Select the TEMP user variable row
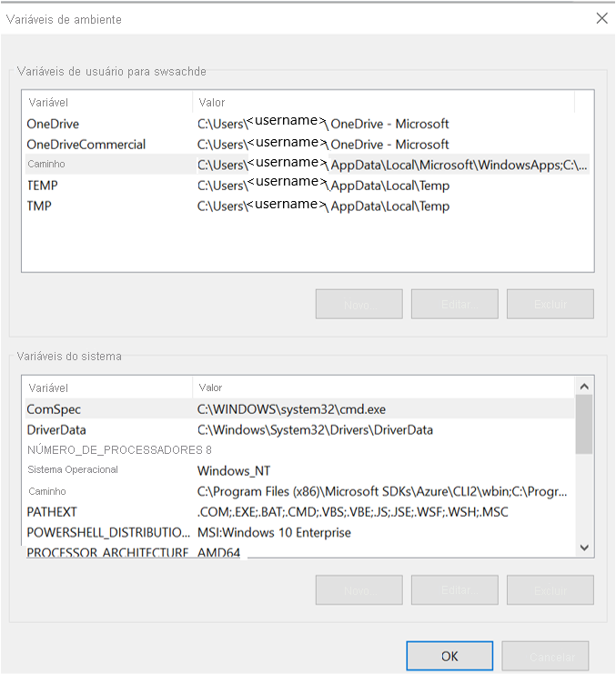616x674 pixels. click(42, 186)
